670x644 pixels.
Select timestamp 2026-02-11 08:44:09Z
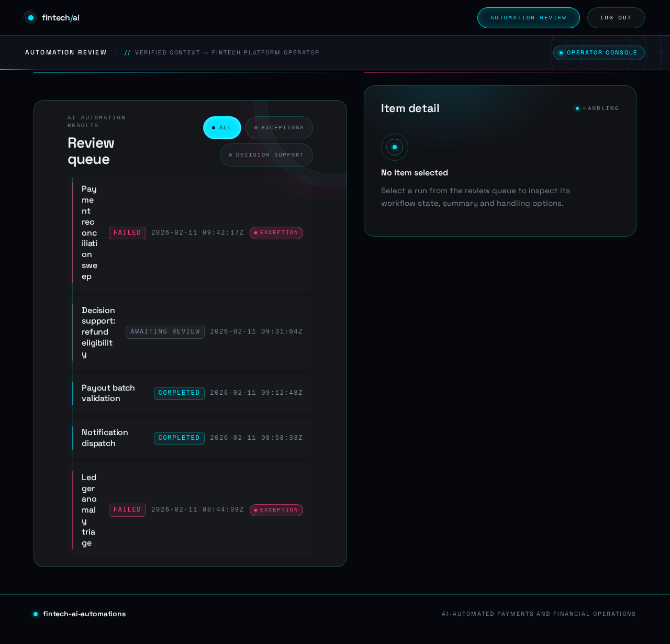pos(198,510)
